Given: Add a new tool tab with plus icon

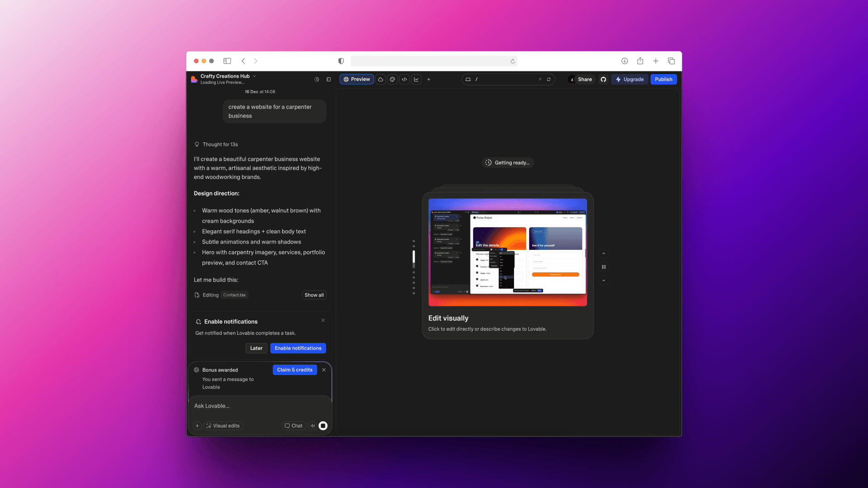Looking at the screenshot, I should tap(429, 79).
